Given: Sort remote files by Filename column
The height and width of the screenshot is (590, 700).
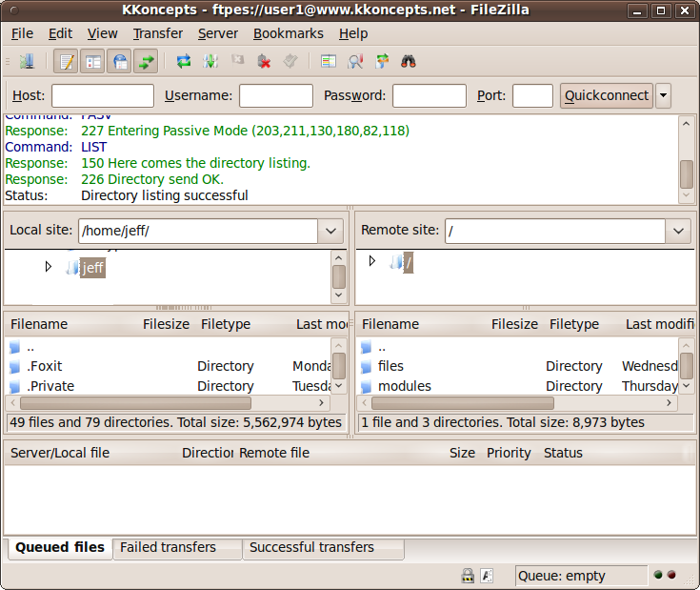Looking at the screenshot, I should (x=390, y=324).
